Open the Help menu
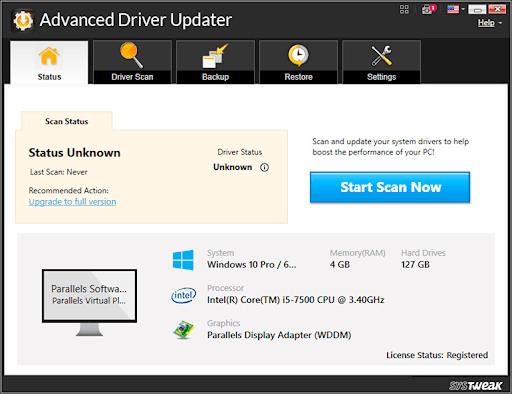The width and height of the screenshot is (512, 394). tap(486, 23)
